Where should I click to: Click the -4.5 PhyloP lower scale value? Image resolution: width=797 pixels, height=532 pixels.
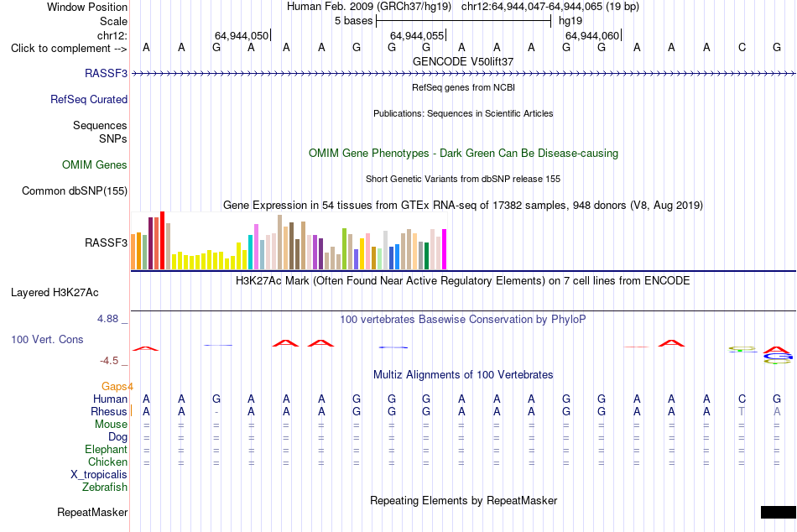(x=109, y=361)
